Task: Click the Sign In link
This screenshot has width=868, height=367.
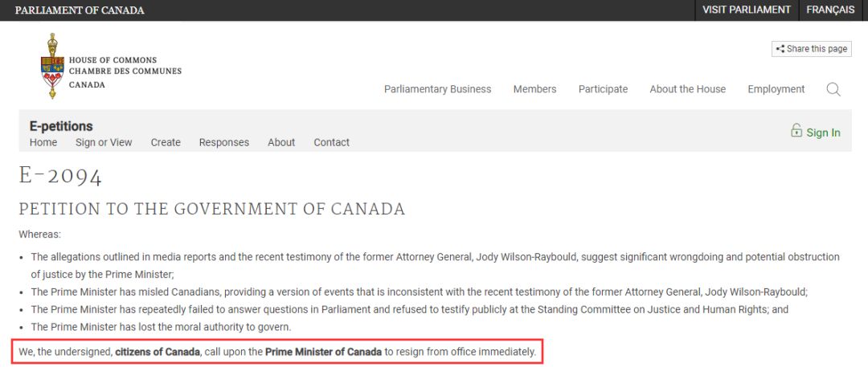Action: point(823,133)
